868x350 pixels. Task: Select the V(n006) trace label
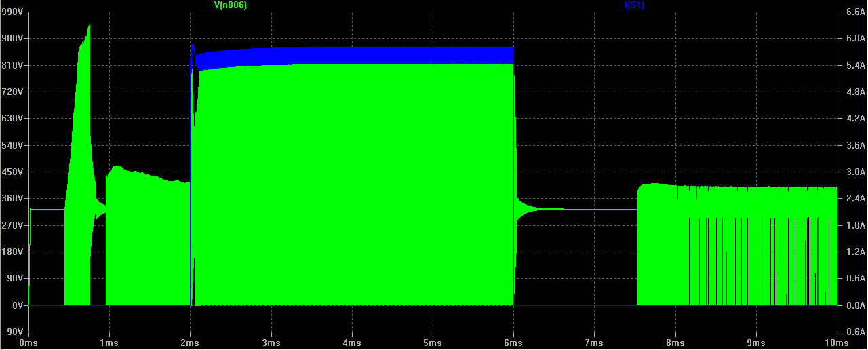coord(230,5)
